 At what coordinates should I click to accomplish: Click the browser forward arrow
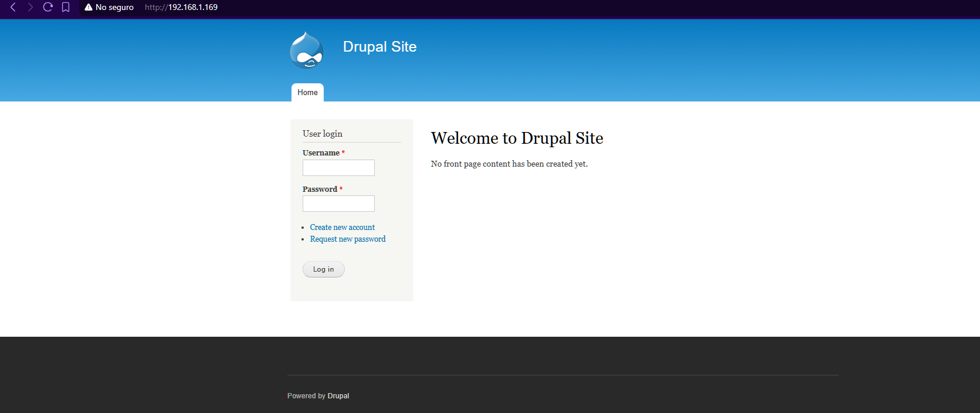[30, 7]
